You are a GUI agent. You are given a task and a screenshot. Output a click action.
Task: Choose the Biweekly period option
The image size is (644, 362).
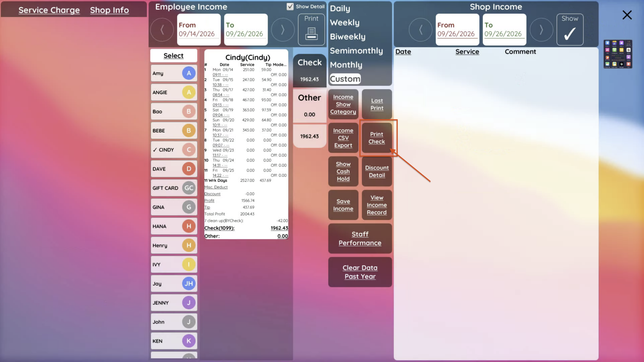pos(348,37)
